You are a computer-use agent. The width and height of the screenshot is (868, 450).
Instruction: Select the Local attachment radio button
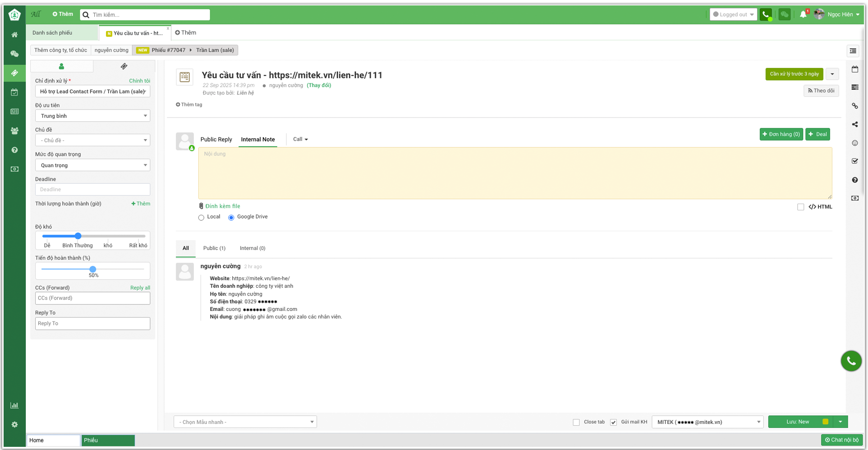[201, 218]
